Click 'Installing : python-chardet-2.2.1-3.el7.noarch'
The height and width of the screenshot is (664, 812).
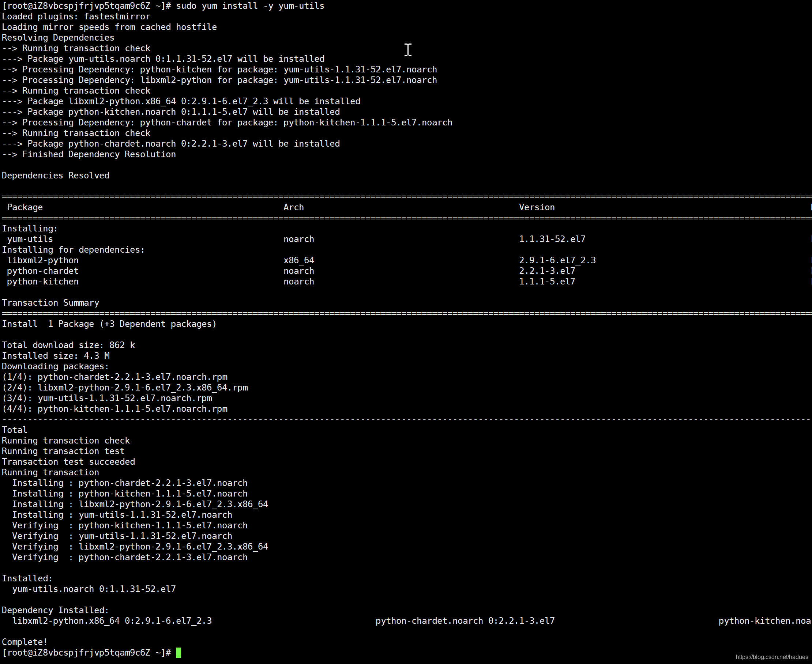130,483
